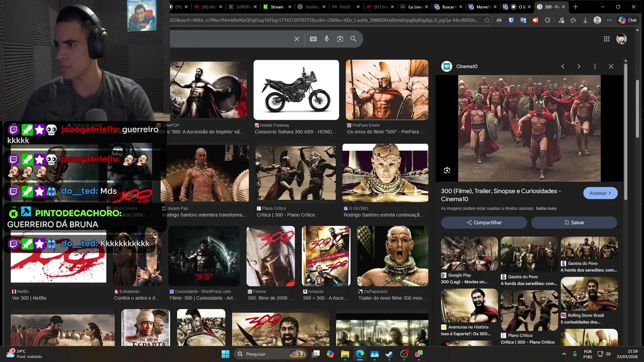
Task: Open the Edge favorites list
Action: click(573, 20)
